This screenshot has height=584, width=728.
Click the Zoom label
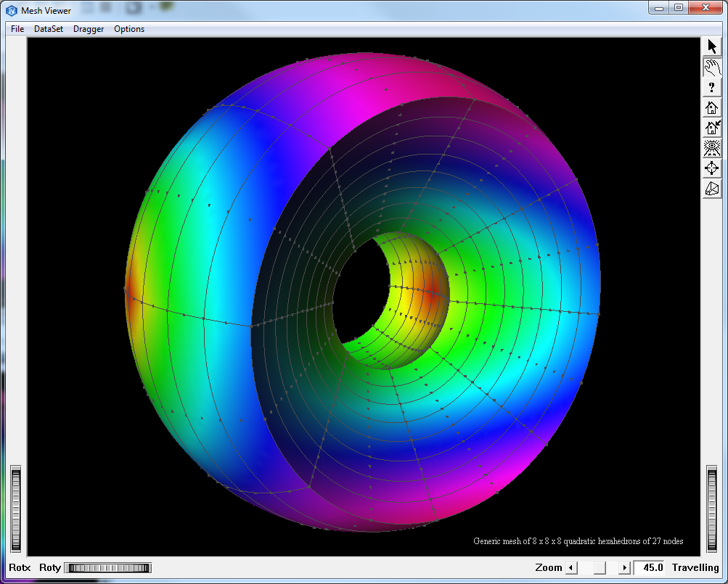tap(548, 568)
